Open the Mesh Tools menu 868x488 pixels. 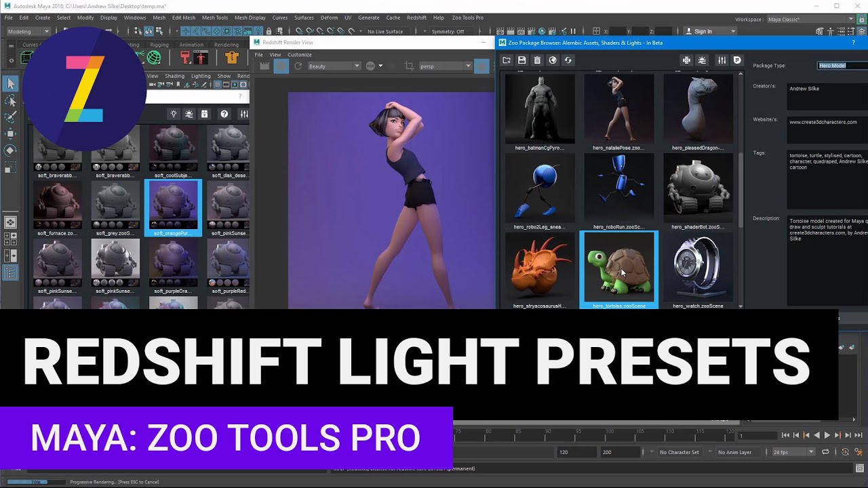[x=215, y=18]
